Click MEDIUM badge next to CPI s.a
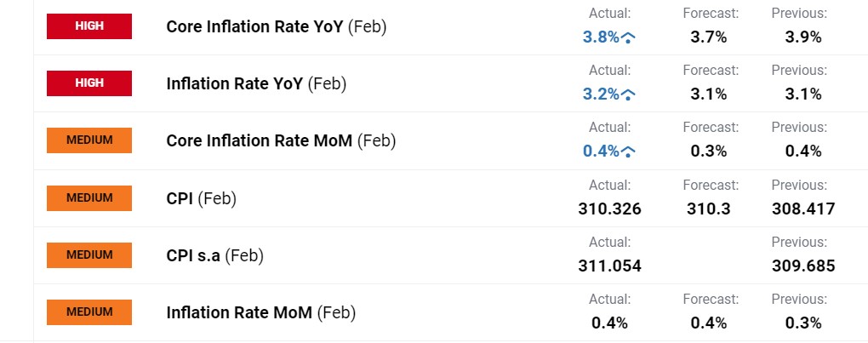 (89, 255)
